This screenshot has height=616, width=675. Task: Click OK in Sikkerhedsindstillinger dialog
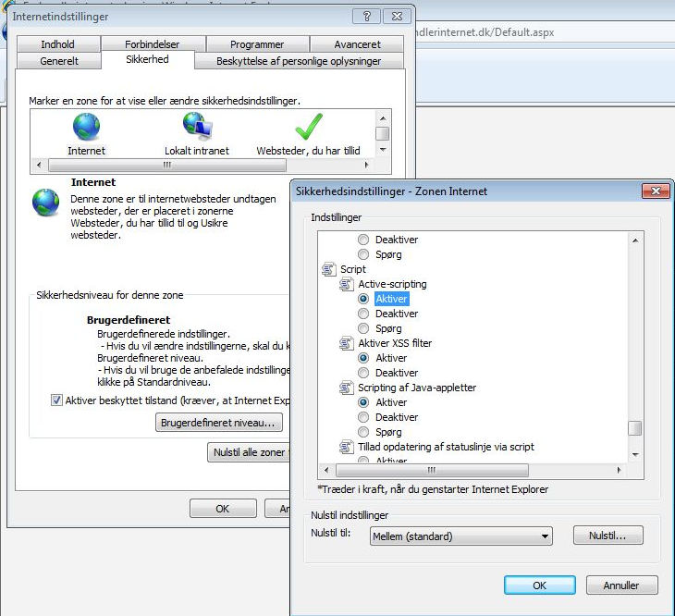coord(539,585)
